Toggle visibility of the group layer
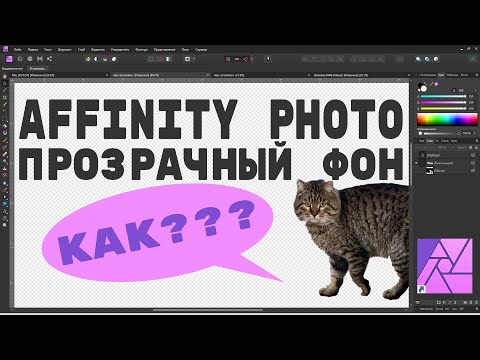Screen dimensions: 480x360 [473, 163]
